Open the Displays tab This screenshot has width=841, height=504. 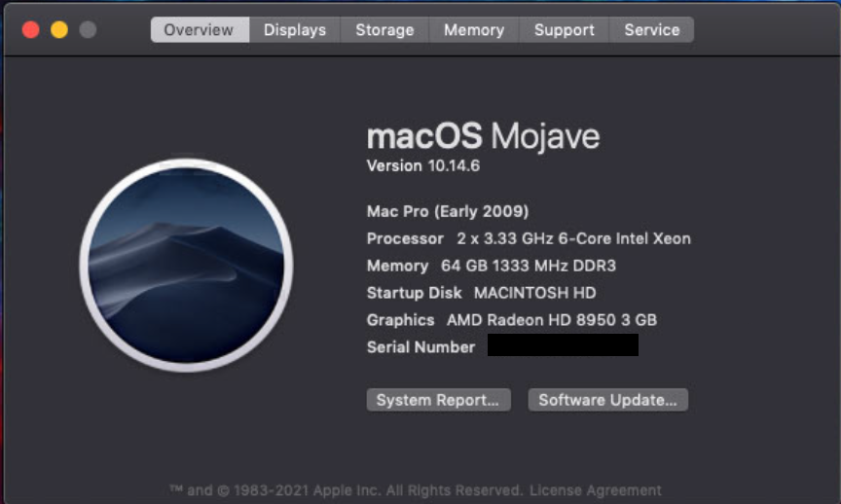[295, 29]
